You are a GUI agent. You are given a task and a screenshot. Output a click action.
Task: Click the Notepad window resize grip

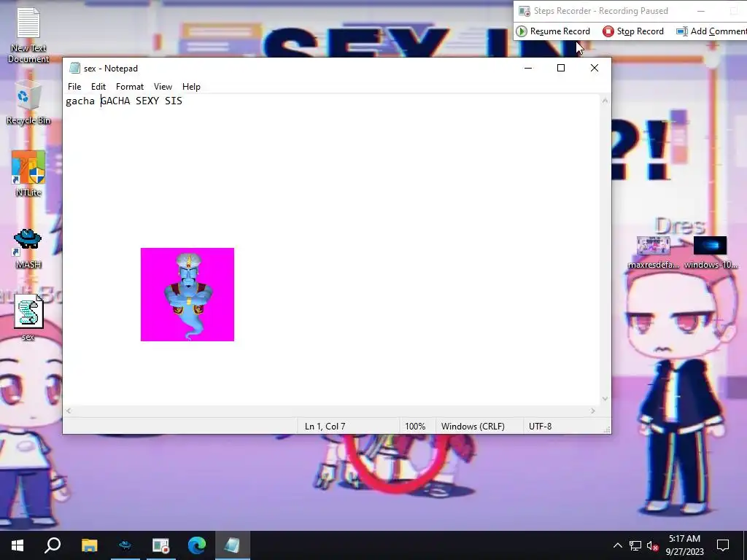pos(606,429)
